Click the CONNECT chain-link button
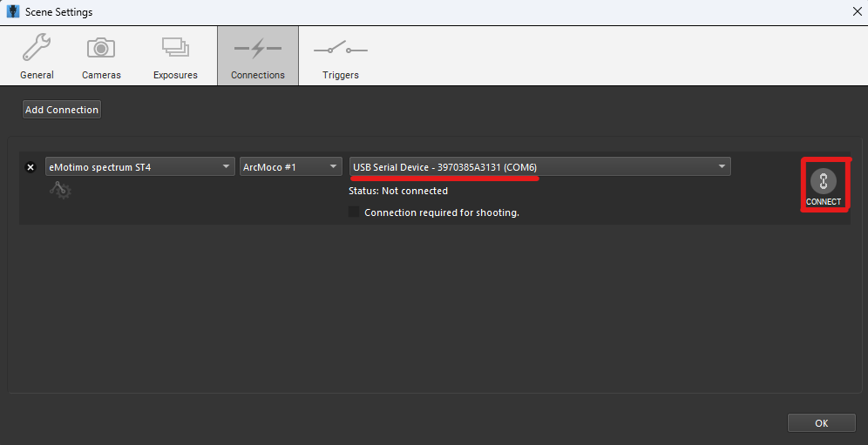This screenshot has height=445, width=868. pos(824,186)
